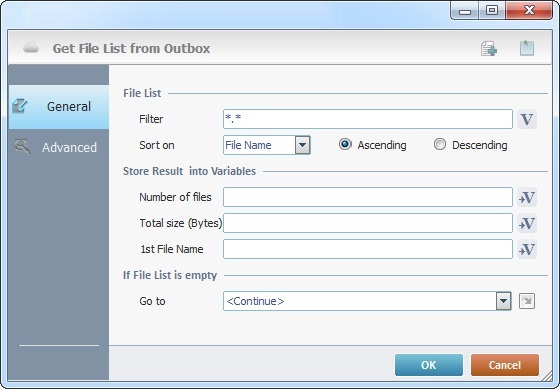This screenshot has height=389, width=560.
Task: Pick variable for Number of files
Action: pyautogui.click(x=527, y=197)
